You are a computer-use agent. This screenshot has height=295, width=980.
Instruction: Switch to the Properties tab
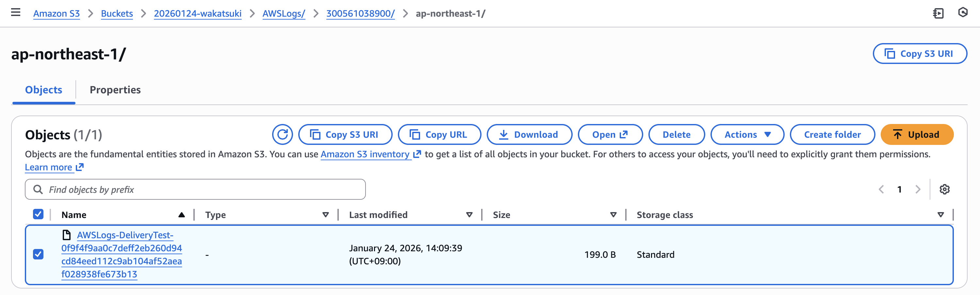[115, 90]
